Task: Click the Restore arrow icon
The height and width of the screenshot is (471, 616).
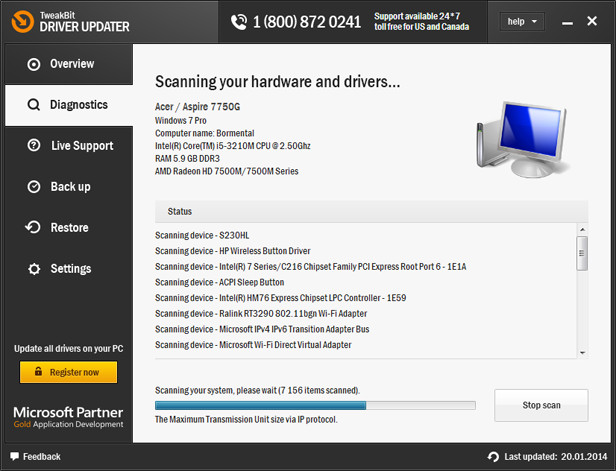Action: click(x=33, y=227)
